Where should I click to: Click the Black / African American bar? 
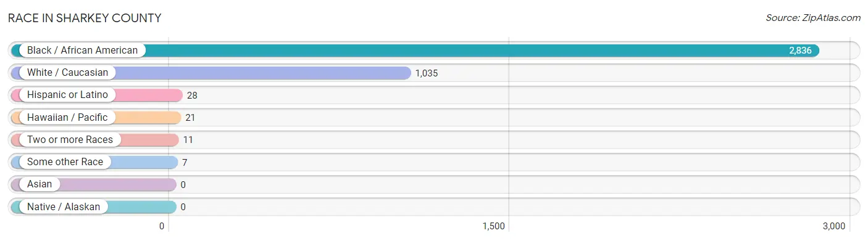click(x=415, y=51)
